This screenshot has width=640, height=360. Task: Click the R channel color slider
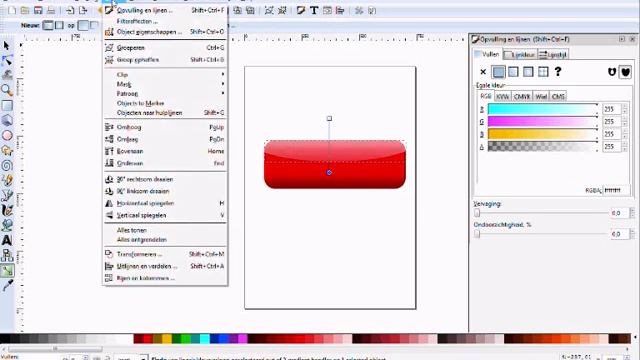(x=543, y=109)
